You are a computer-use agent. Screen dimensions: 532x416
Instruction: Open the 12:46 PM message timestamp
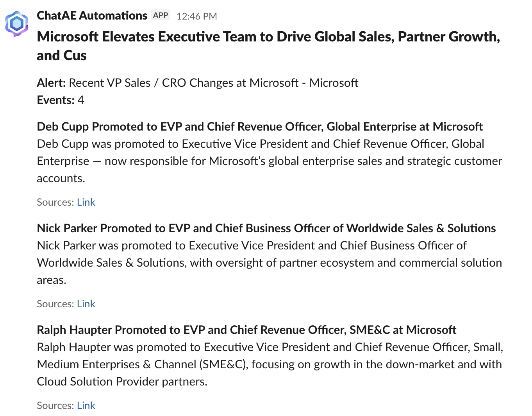[x=196, y=16]
